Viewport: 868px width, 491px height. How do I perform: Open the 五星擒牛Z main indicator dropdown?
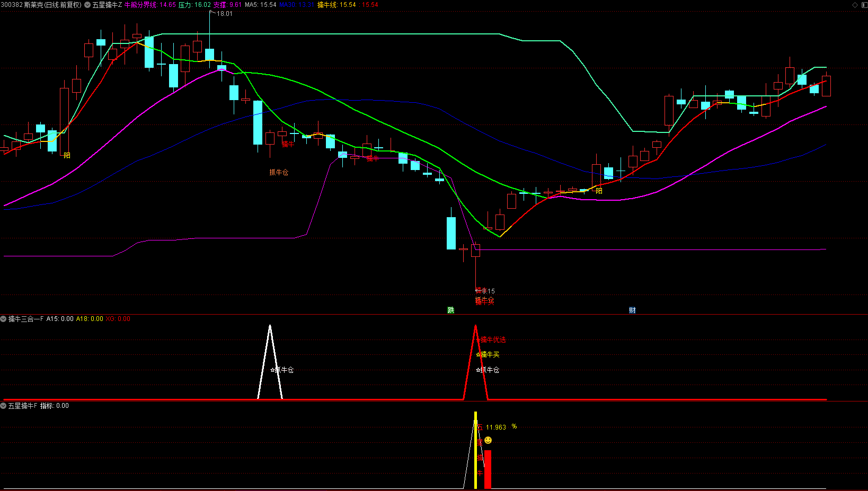pyautogui.click(x=87, y=5)
